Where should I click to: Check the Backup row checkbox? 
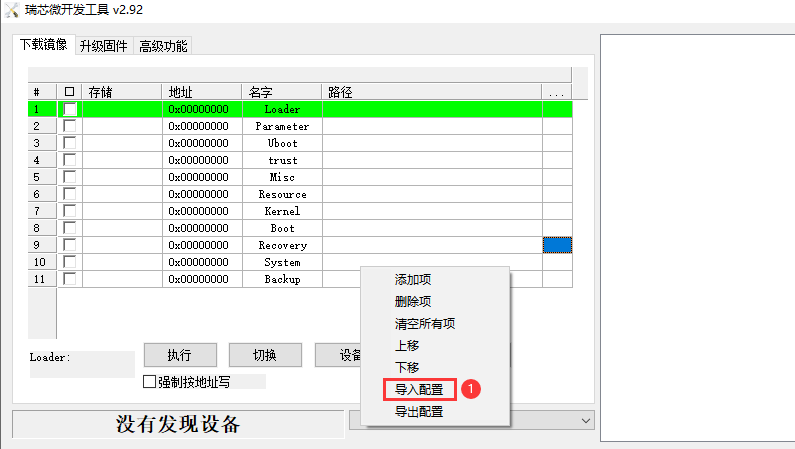(69, 279)
